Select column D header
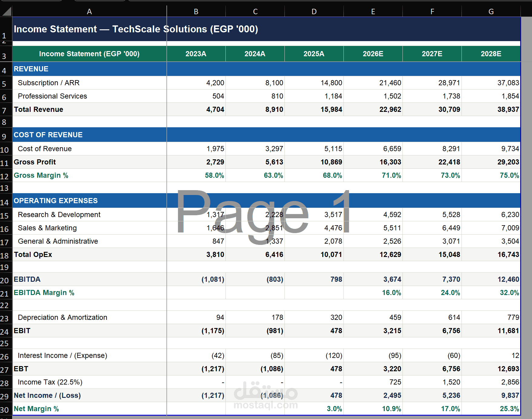The width and height of the screenshot is (532, 419). tap(314, 11)
